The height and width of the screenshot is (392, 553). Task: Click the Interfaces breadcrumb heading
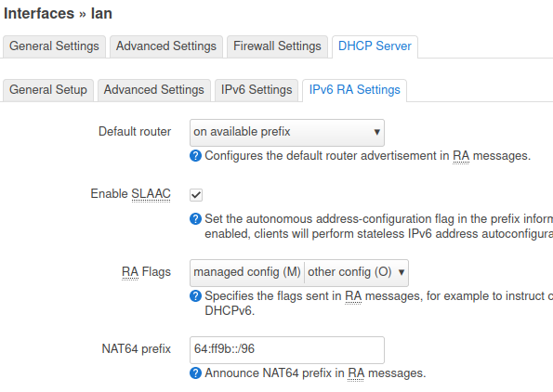click(39, 14)
